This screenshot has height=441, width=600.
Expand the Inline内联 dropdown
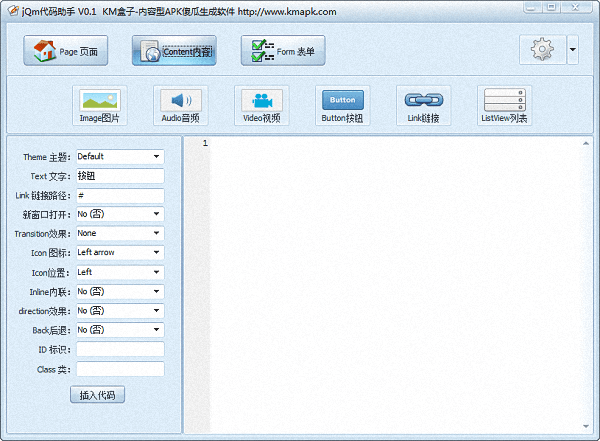coord(119,291)
